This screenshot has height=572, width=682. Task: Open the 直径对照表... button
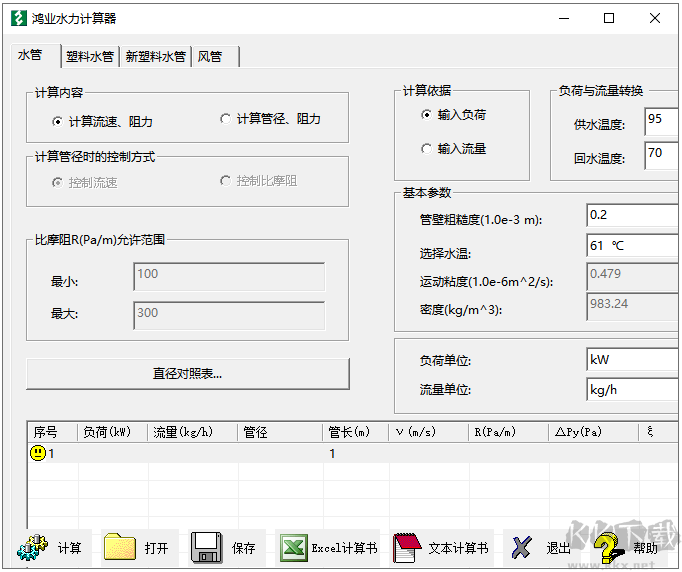187,374
